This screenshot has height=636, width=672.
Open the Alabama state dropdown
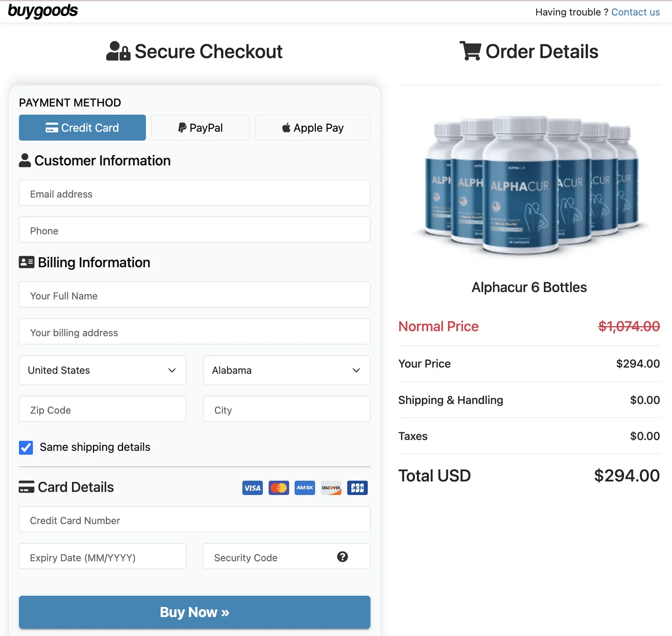(287, 370)
